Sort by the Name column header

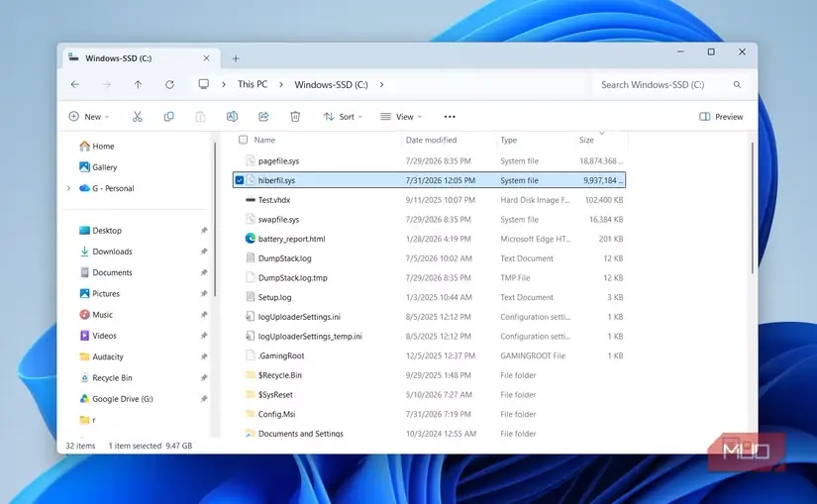pyautogui.click(x=264, y=140)
